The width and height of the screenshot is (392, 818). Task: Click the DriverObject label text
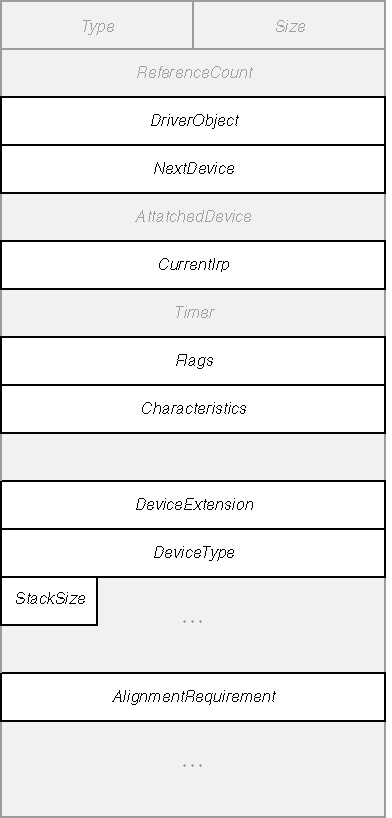194,121
